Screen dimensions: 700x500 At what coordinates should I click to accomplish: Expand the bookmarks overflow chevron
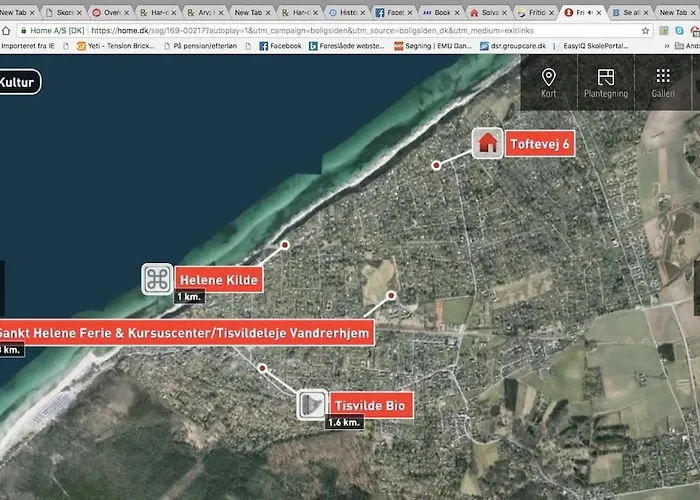pyautogui.click(x=667, y=46)
